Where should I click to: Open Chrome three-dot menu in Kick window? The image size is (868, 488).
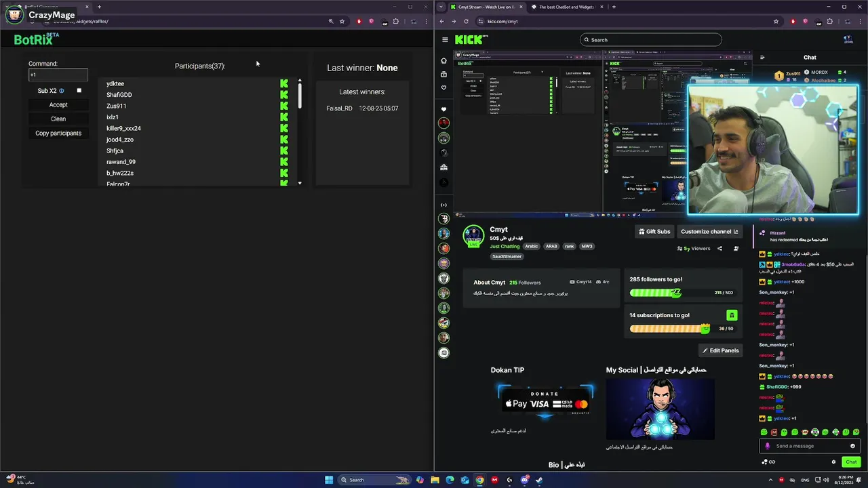click(x=859, y=21)
